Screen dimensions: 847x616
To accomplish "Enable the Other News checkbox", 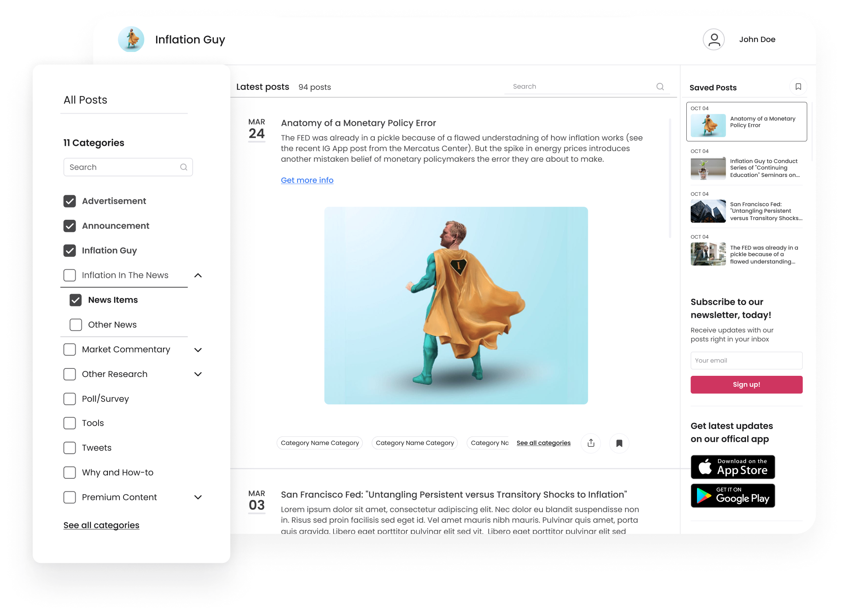I will (x=76, y=325).
